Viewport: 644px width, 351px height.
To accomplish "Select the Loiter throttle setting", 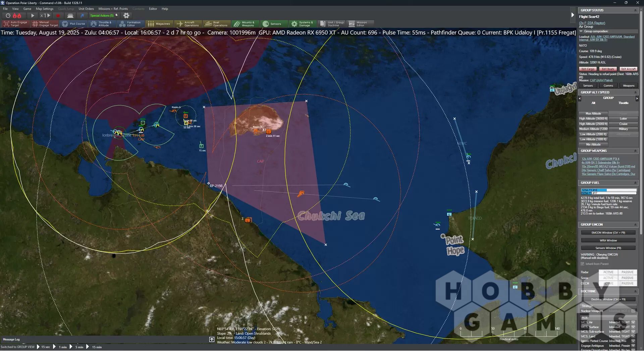I will coord(623,119).
